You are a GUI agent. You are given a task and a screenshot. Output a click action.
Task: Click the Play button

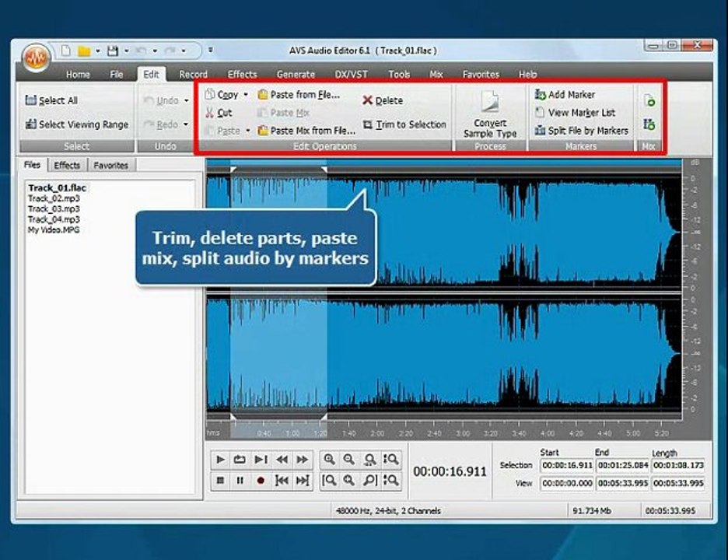221,460
